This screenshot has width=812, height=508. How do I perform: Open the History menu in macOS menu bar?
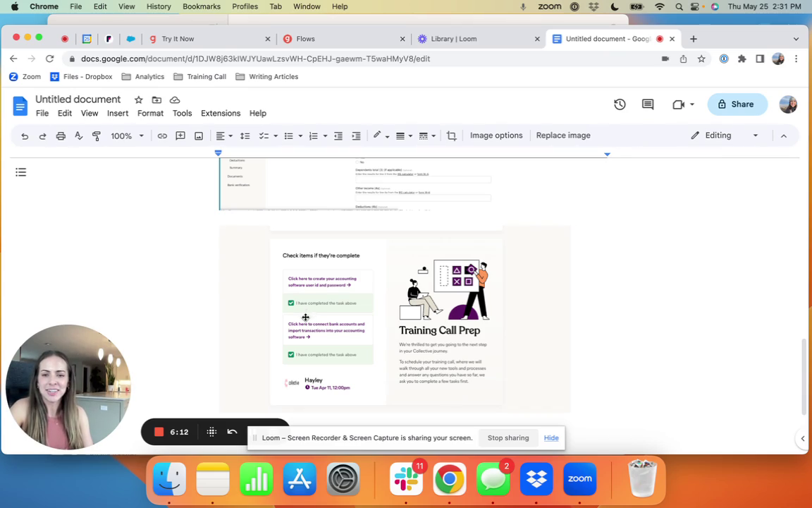pos(159,7)
